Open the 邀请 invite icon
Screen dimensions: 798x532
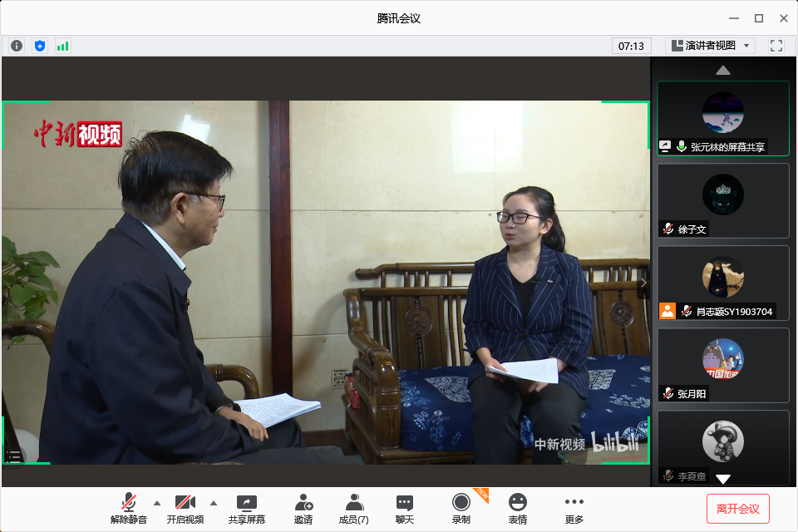[303, 508]
